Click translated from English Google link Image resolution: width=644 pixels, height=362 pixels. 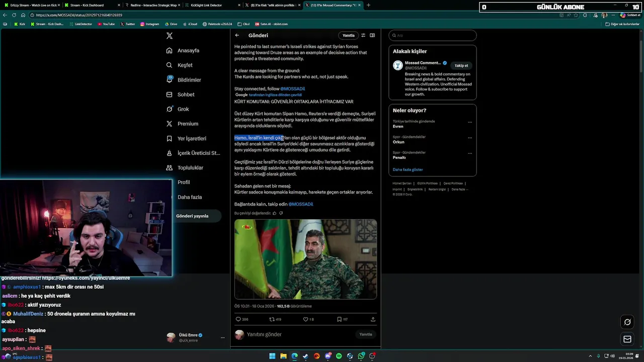pyautogui.click(x=275, y=95)
